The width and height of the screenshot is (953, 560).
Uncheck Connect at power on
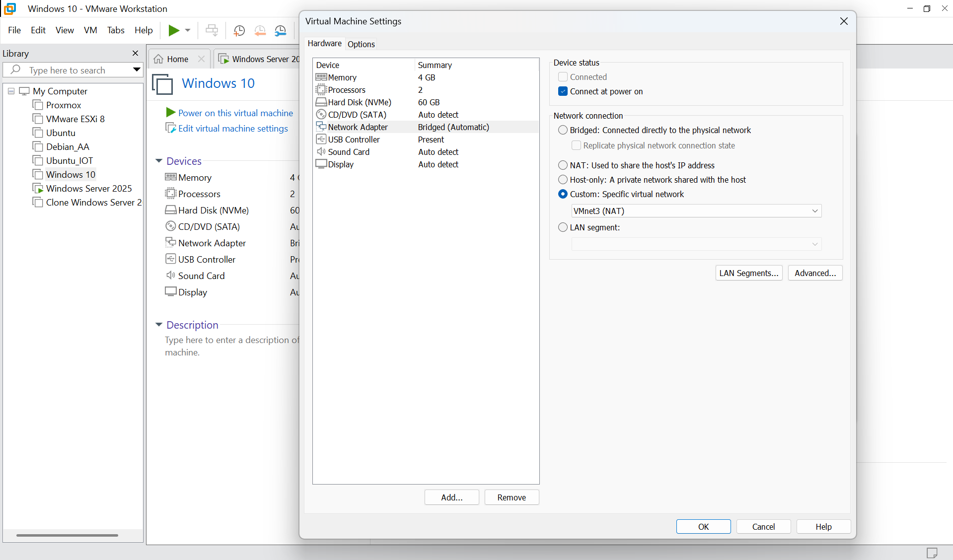tap(563, 91)
